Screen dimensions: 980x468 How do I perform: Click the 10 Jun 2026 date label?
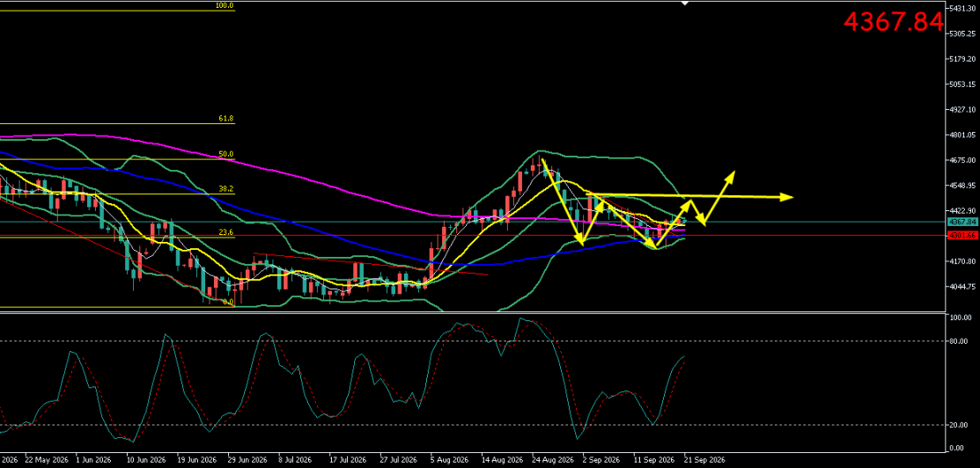146,460
